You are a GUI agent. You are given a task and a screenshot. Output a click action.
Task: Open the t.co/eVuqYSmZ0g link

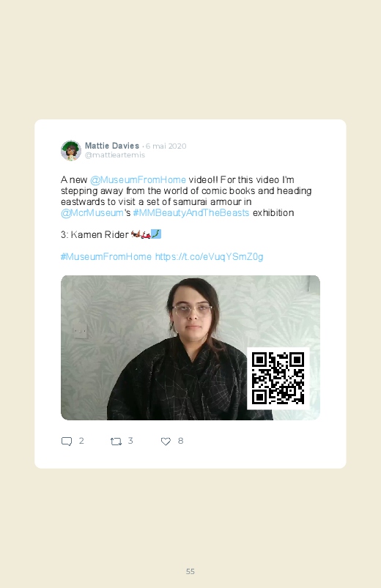click(209, 256)
